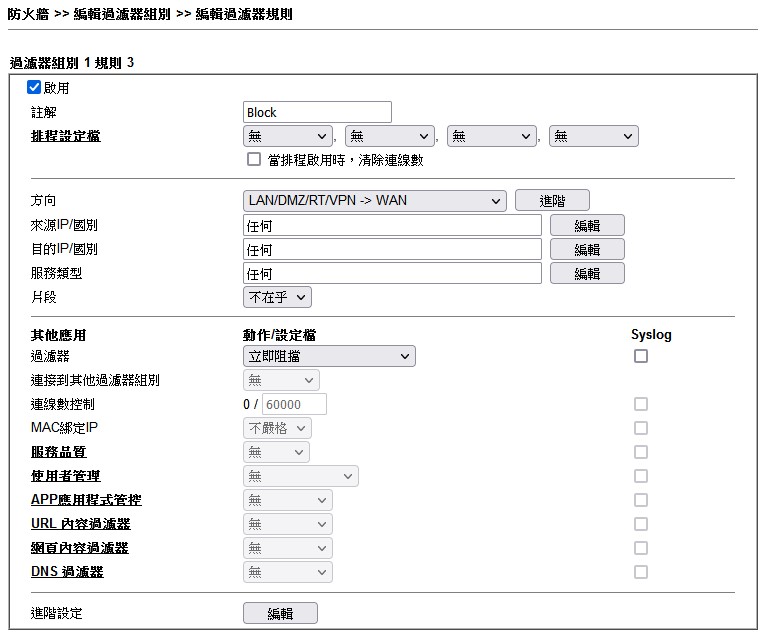Open the URL 內容過濾器 link

click(80, 524)
